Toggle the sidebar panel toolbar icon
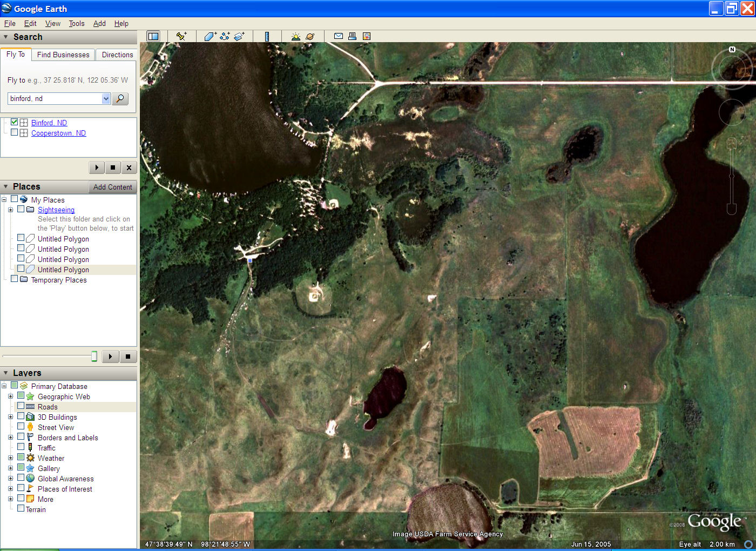The height and width of the screenshot is (551, 756). [x=153, y=36]
